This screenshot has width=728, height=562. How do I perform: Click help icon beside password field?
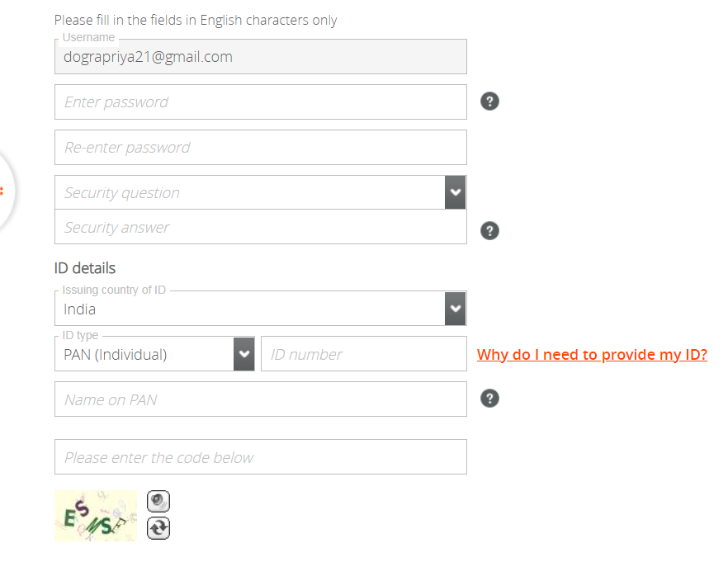tap(489, 102)
